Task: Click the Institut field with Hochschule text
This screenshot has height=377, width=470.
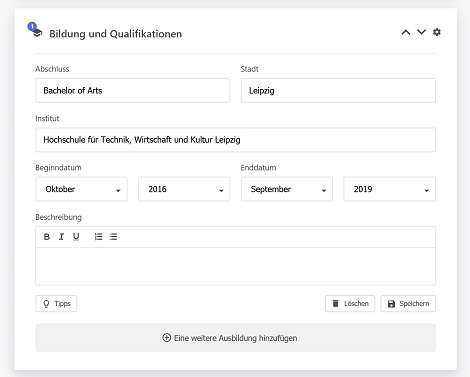Action: (235, 140)
